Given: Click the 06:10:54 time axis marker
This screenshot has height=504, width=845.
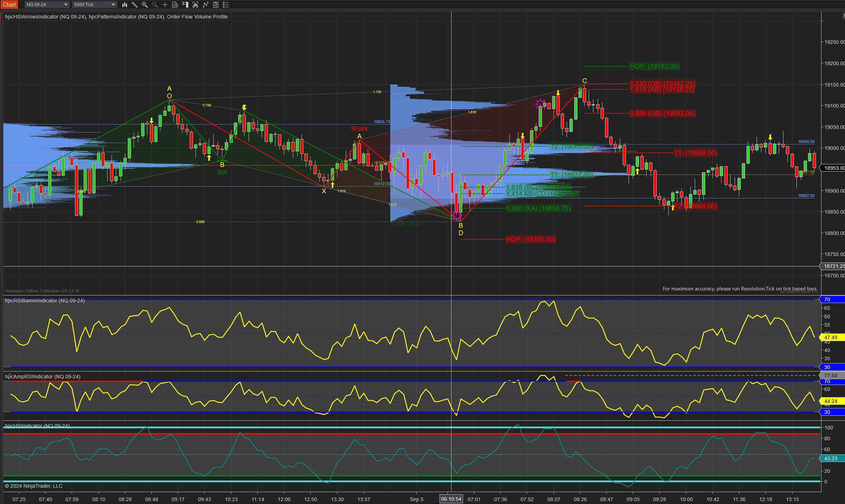Looking at the screenshot, I should click(x=451, y=499).
